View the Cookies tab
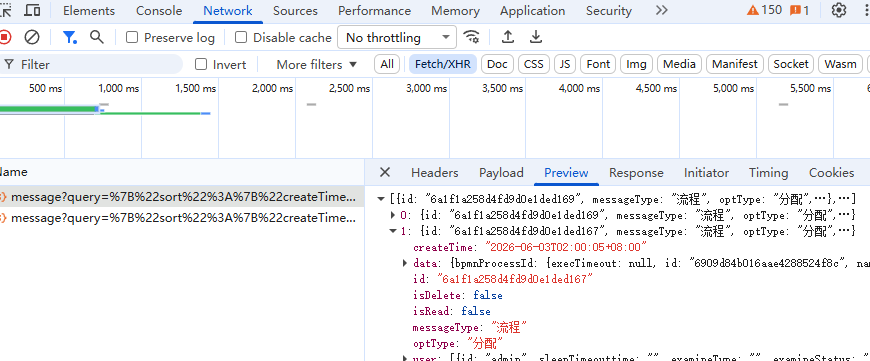This screenshot has height=361, width=870. click(831, 172)
